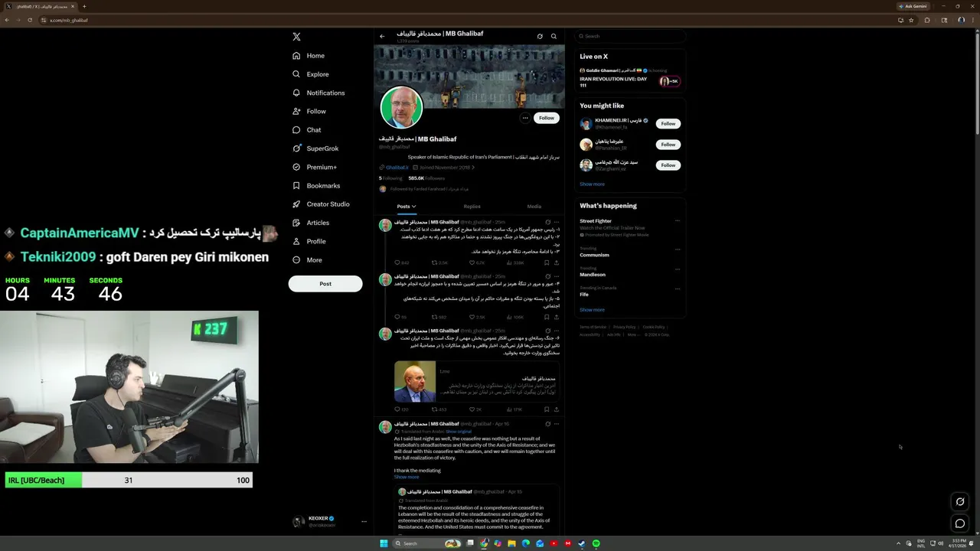Click Grok explain icon on first post
Image resolution: width=980 pixels, height=551 pixels.
pyautogui.click(x=547, y=222)
